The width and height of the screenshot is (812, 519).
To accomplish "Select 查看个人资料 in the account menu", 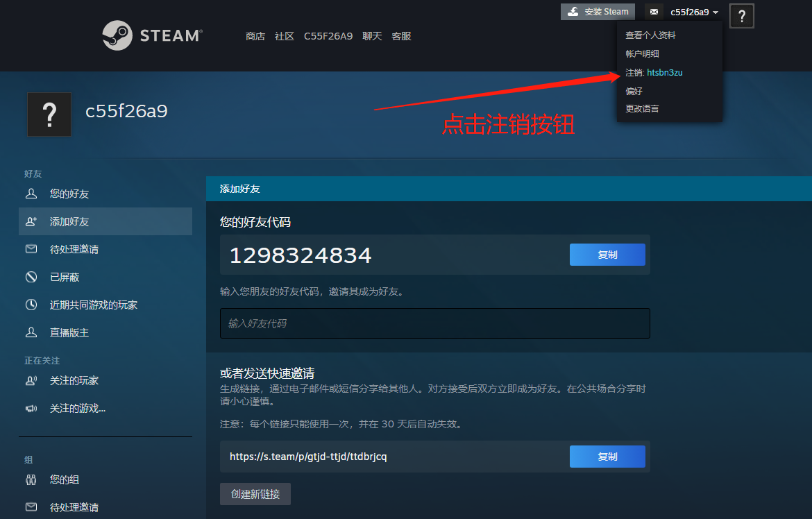I will coord(650,35).
